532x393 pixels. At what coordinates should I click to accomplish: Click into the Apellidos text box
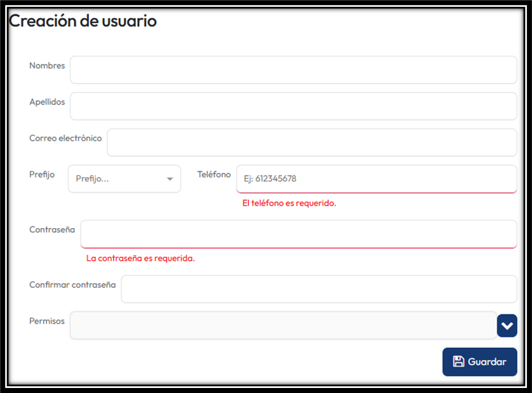(293, 106)
